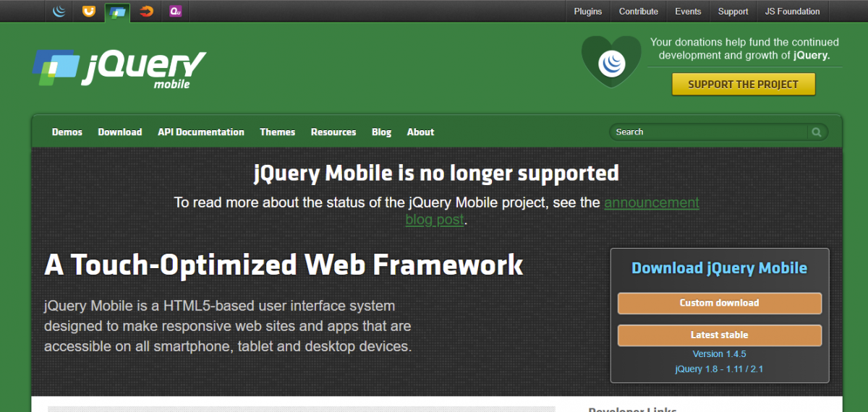Open the jQuery project icon in top bar
The height and width of the screenshot is (412, 868).
pos(59,11)
